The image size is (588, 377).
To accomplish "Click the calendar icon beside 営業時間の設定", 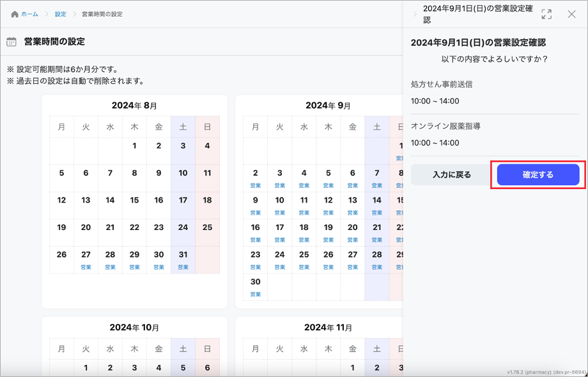I will (x=12, y=42).
